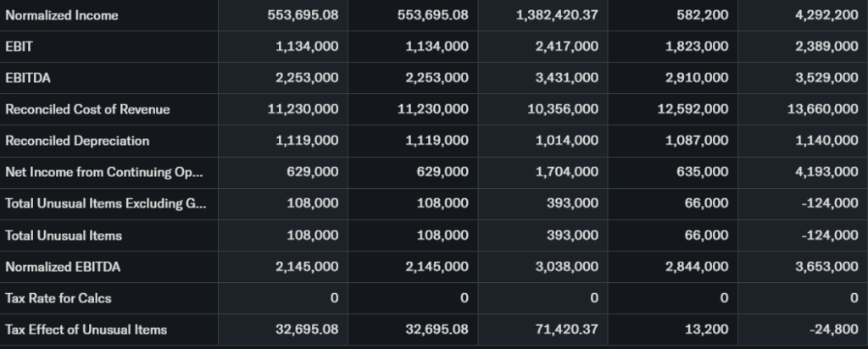868x349 pixels.
Task: Click the Reconciled Depreciation row label
Action: (x=77, y=141)
